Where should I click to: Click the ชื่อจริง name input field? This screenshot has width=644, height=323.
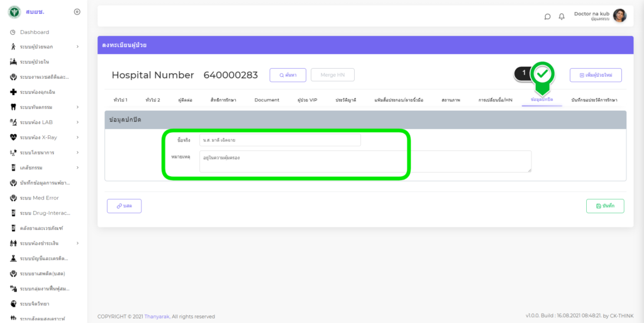click(280, 140)
